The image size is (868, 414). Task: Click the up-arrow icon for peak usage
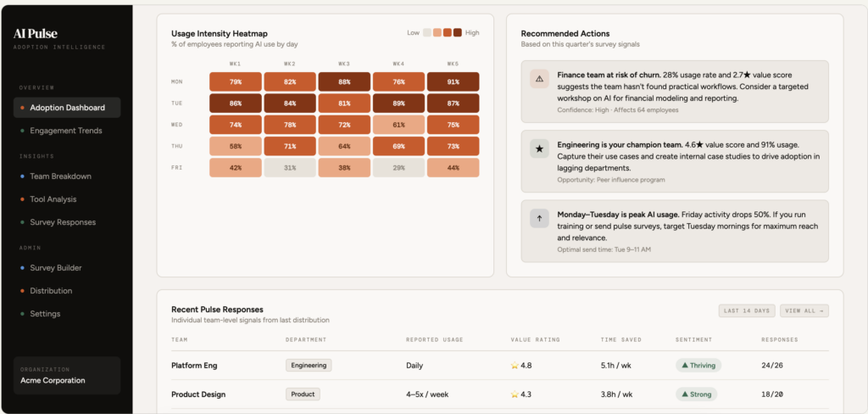[538, 219]
